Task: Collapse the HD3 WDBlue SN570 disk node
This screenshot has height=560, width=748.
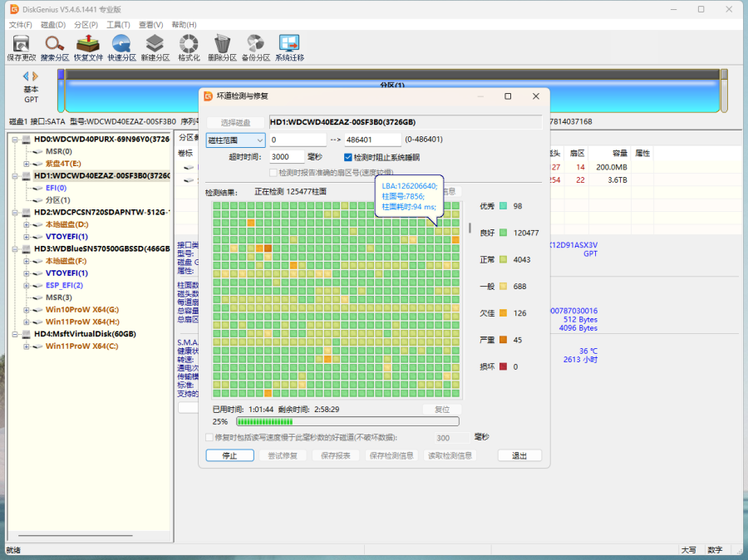Action: 15,249
